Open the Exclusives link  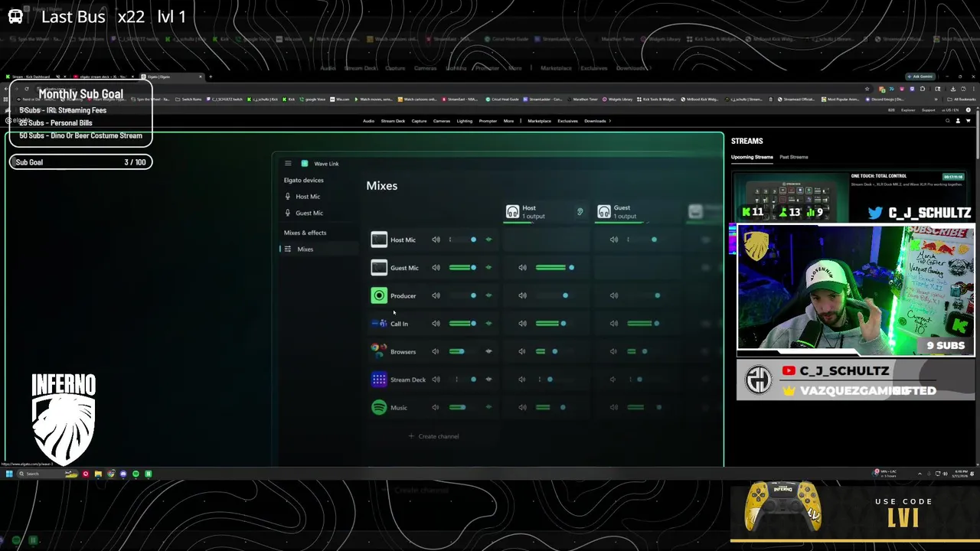567,121
